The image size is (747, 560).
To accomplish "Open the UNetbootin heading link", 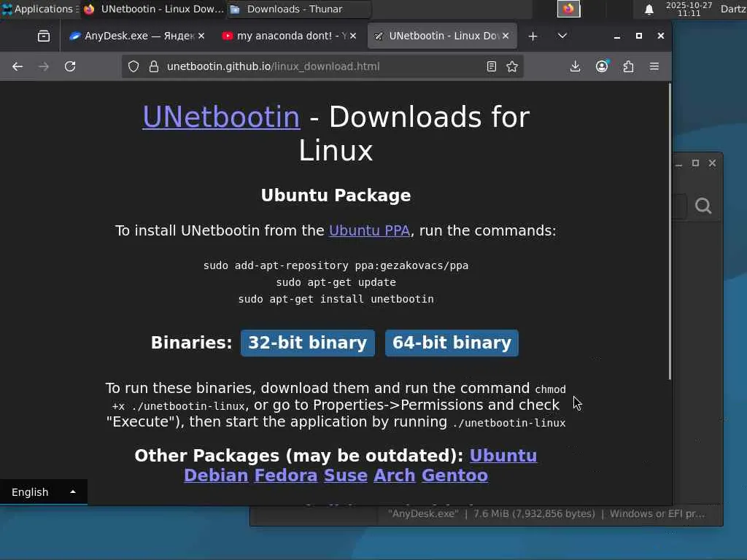I will (222, 117).
